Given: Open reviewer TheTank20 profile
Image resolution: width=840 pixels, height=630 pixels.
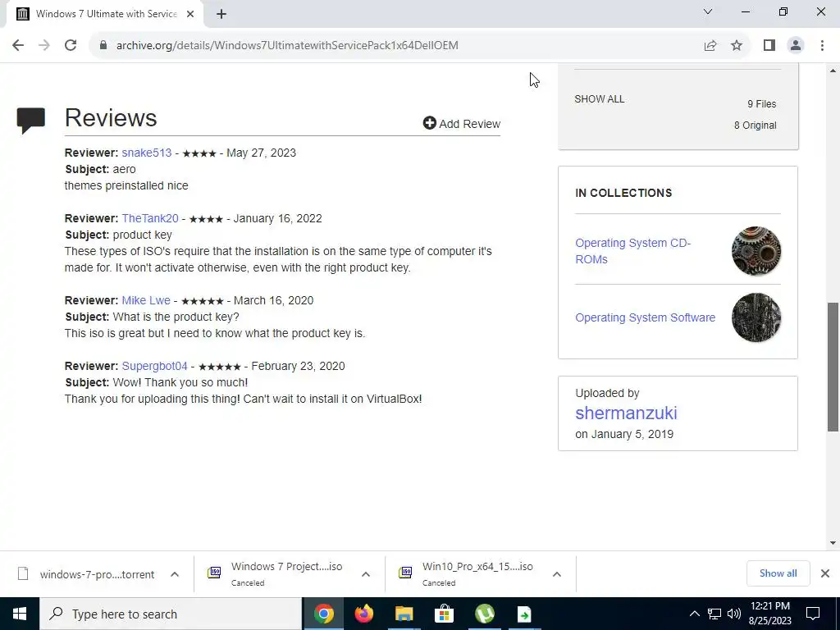Looking at the screenshot, I should 150,218.
